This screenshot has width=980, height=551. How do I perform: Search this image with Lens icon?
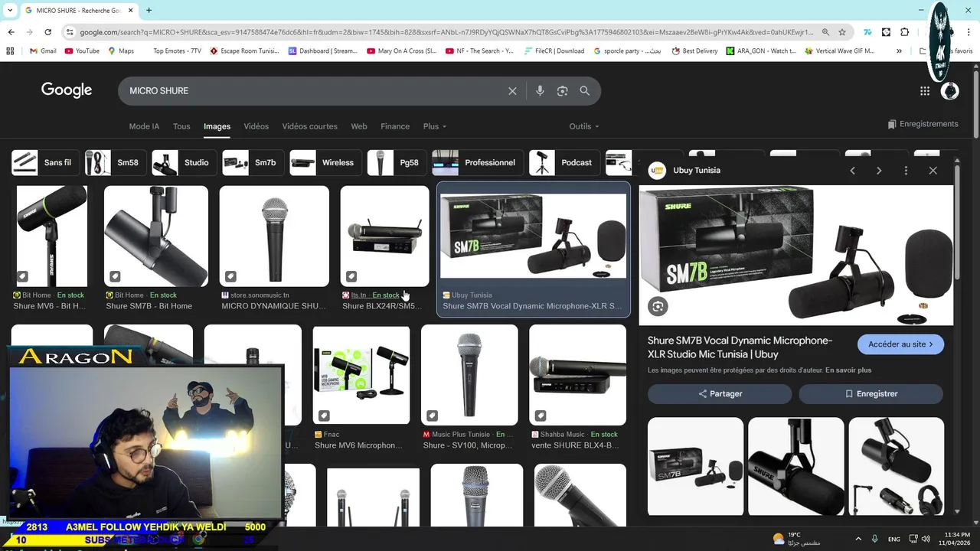pyautogui.click(x=658, y=307)
